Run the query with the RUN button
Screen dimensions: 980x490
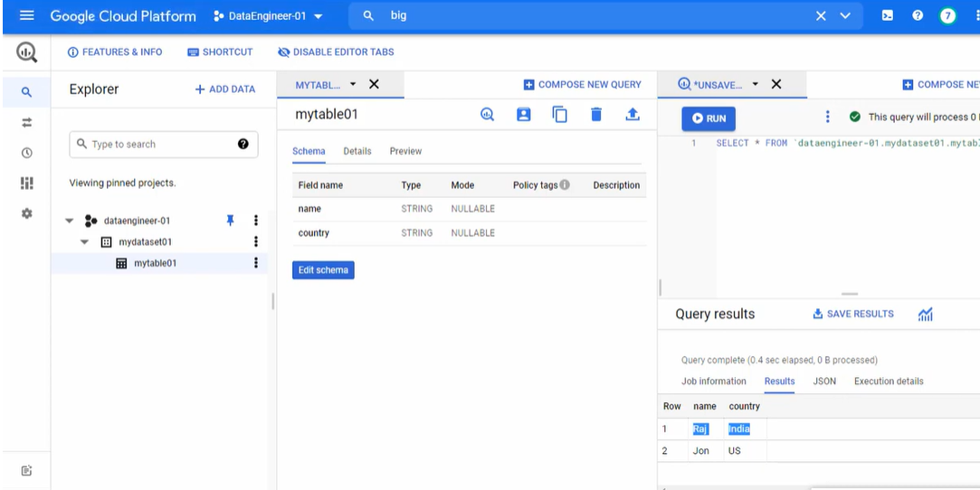[x=709, y=118]
